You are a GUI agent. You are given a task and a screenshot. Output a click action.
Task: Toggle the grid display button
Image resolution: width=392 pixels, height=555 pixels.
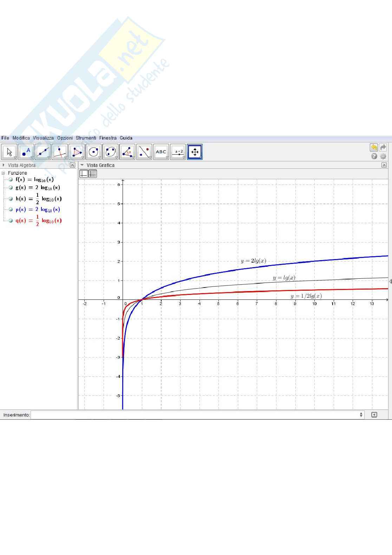click(x=92, y=174)
